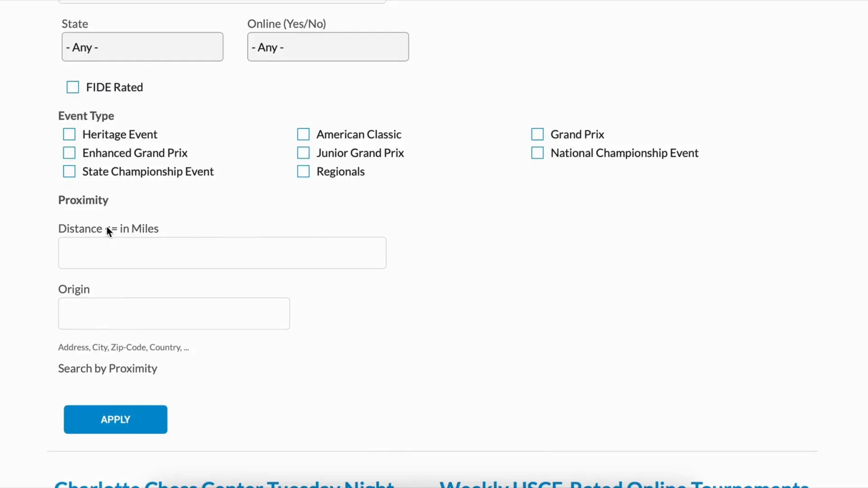Image resolution: width=868 pixels, height=488 pixels.
Task: Click inside the Origin text field
Action: click(x=174, y=313)
